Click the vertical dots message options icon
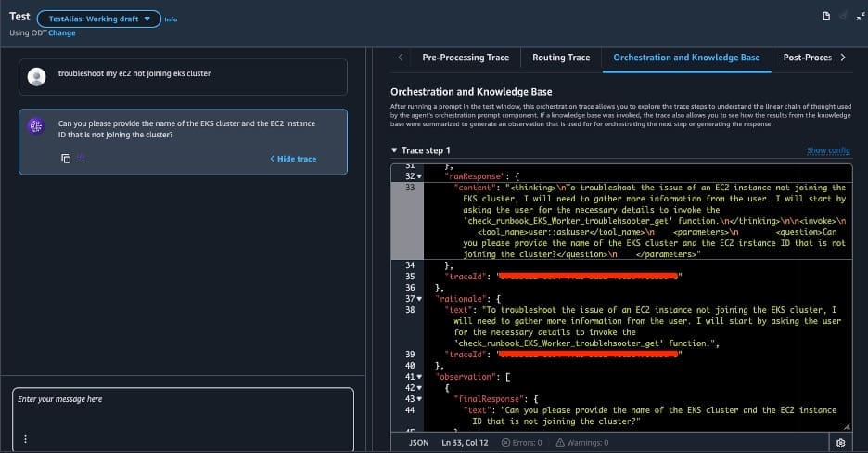The image size is (868, 453). (25, 439)
